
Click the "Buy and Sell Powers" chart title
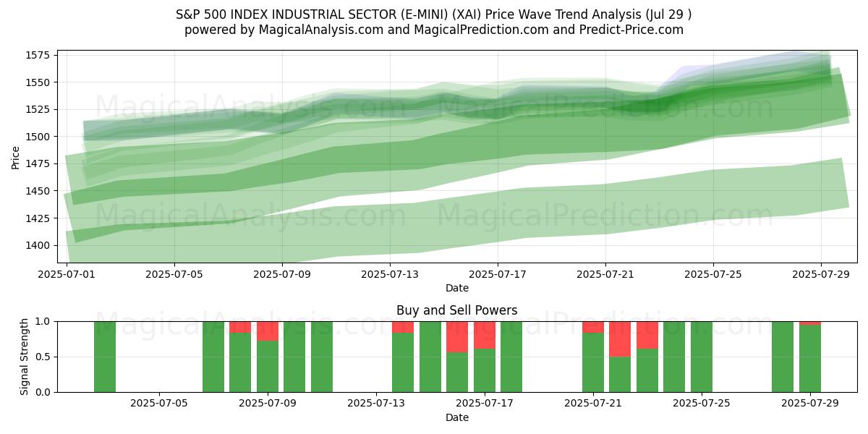coord(457,310)
